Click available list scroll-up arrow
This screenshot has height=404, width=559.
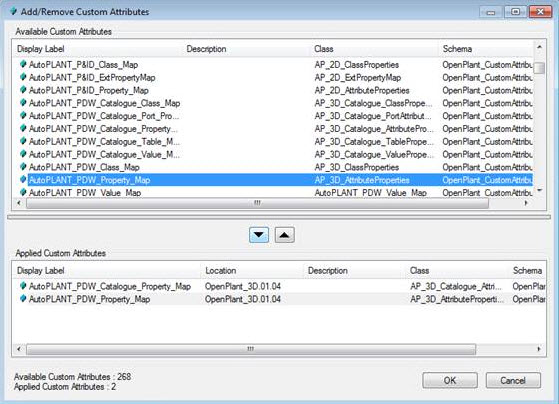point(540,47)
